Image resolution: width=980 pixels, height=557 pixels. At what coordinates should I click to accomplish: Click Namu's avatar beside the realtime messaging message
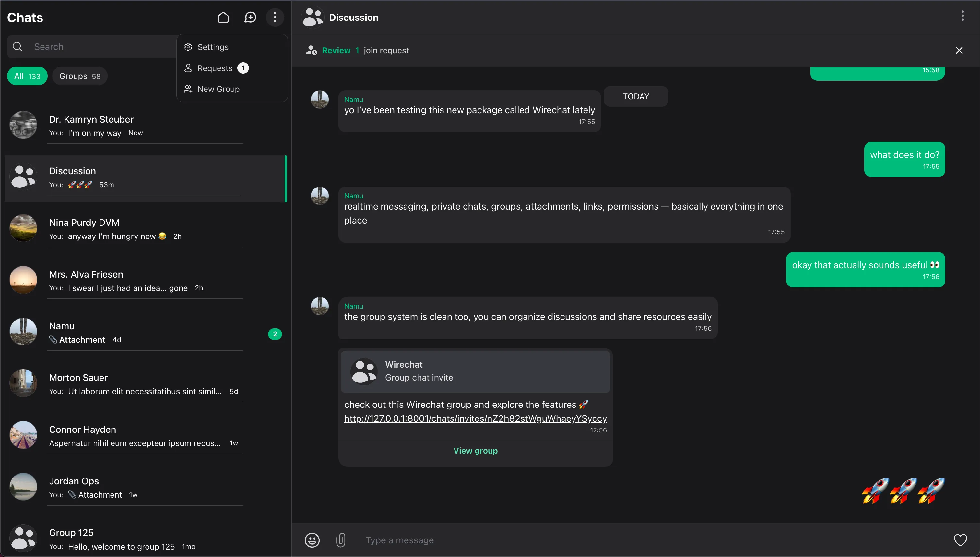point(320,196)
